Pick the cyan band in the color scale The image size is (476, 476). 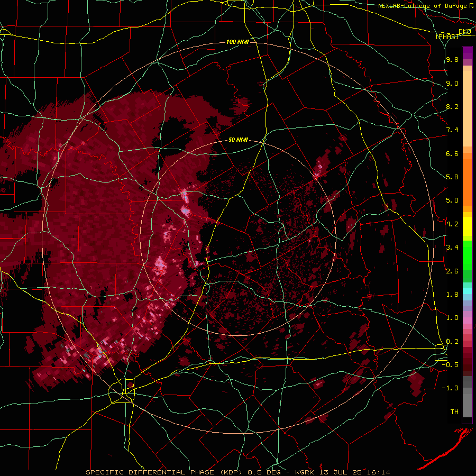[467, 291]
